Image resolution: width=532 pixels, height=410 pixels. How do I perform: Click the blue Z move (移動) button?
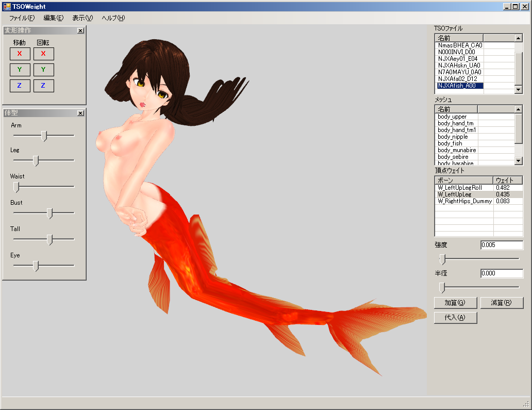[x=20, y=86]
